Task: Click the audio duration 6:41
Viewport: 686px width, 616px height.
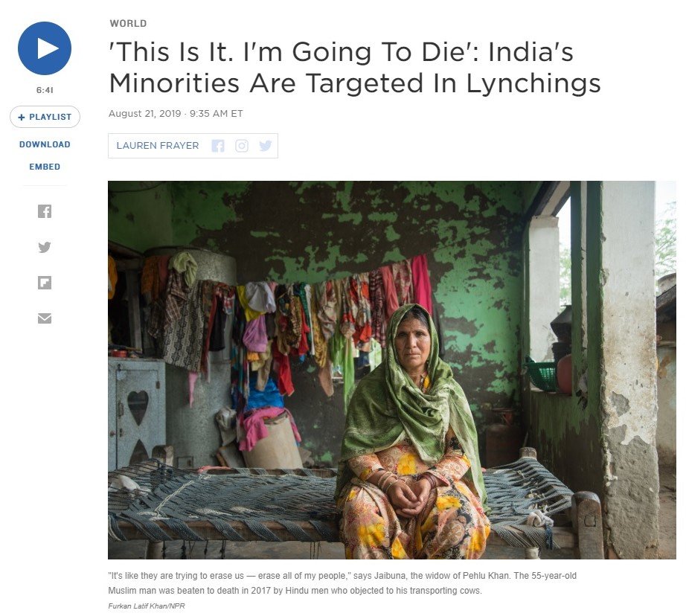Action: 45,90
